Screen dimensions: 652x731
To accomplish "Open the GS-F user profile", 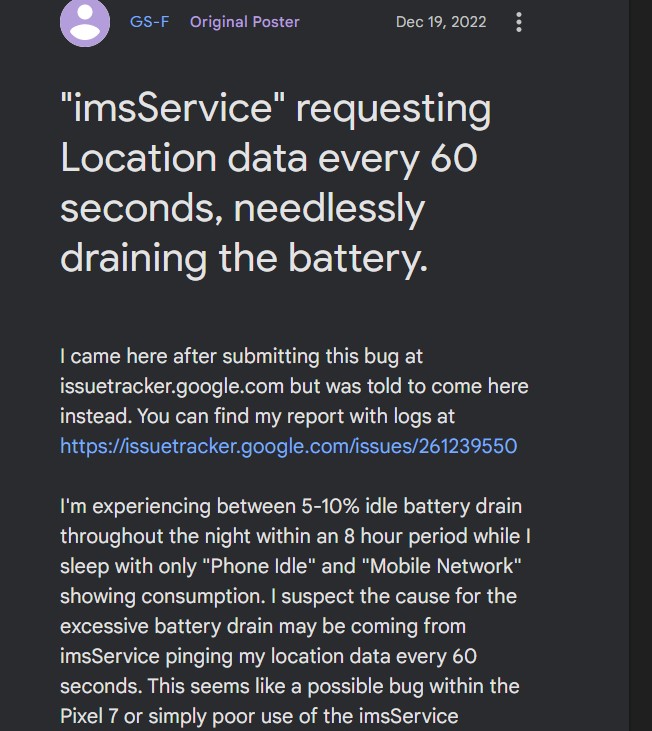I will pyautogui.click(x=149, y=22).
